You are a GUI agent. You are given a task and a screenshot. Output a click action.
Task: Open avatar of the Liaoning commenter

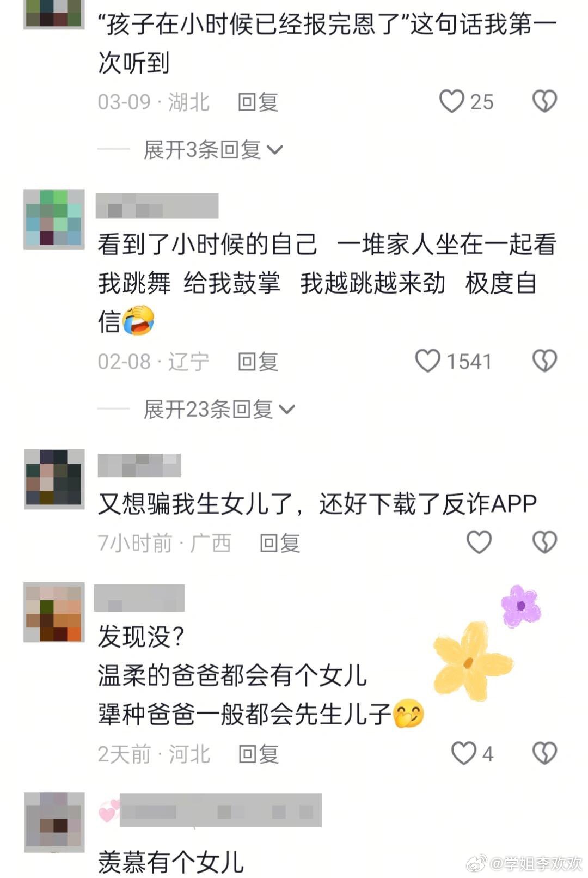54,219
